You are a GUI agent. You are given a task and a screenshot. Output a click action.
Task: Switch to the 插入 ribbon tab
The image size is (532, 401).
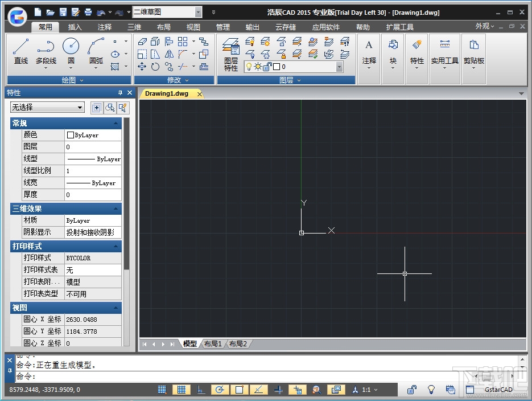pos(75,27)
